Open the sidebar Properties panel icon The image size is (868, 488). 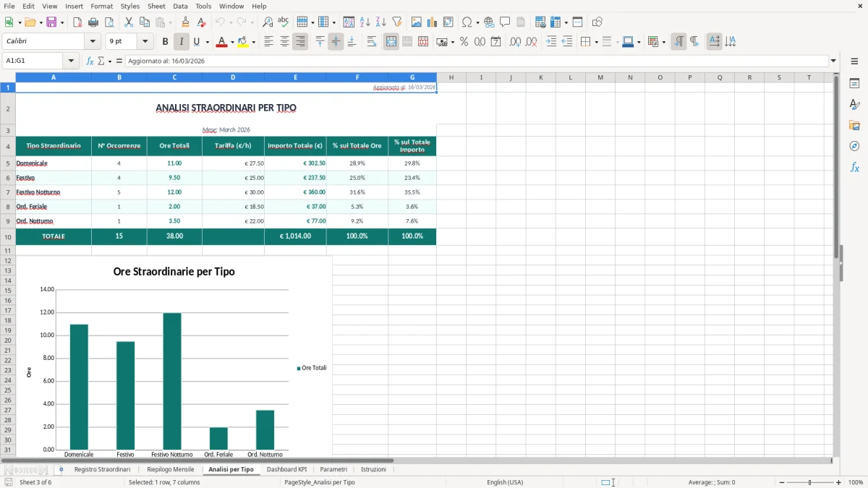854,84
